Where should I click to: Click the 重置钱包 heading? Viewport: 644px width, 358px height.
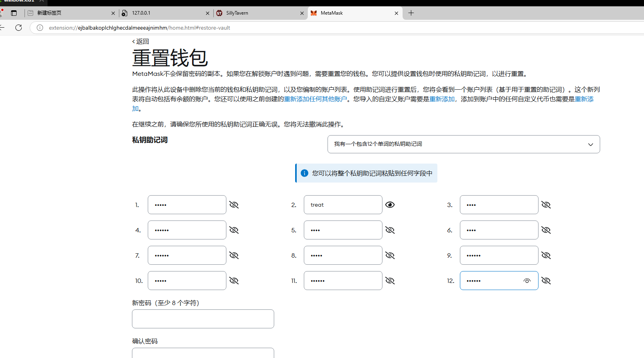coord(170,58)
